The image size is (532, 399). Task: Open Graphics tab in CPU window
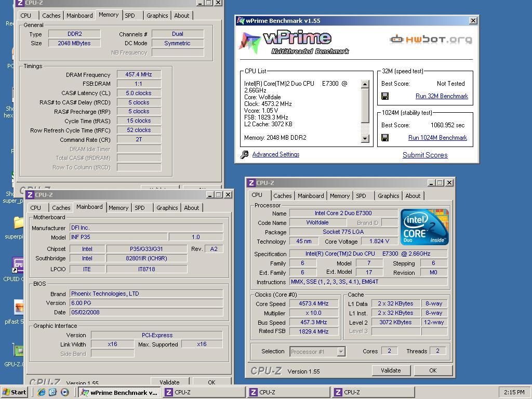coord(389,196)
